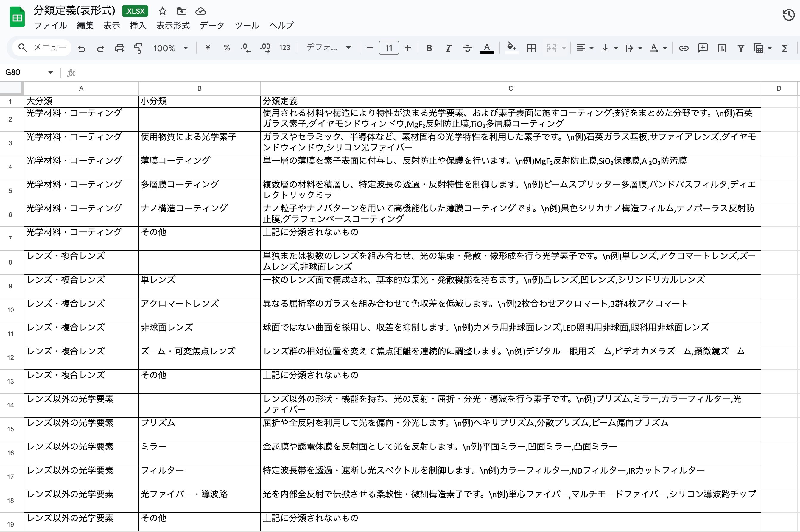Click the Google Sheets home logo
Viewport: 800px width, 532px height.
coord(17,17)
